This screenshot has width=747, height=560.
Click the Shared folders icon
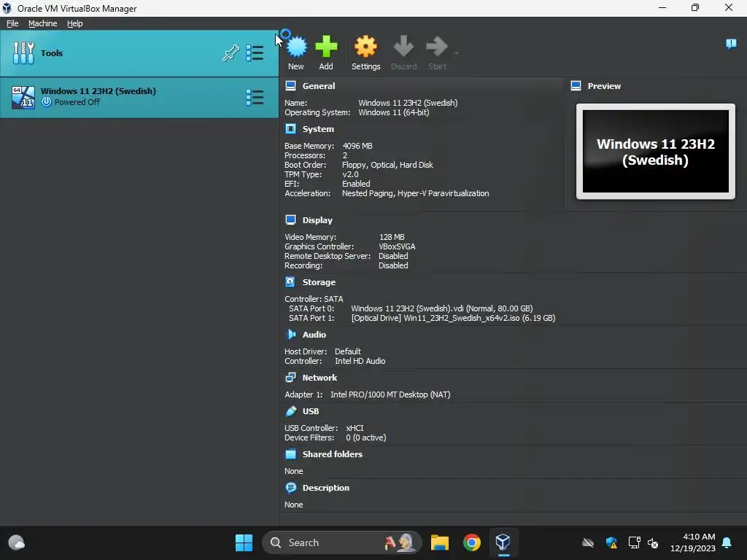click(290, 454)
